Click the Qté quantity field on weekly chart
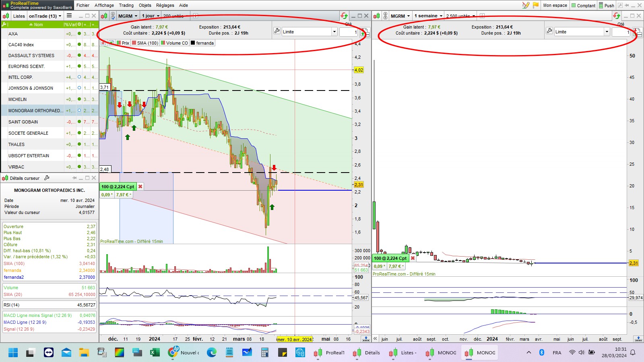Screen dimensions: 644x362 [x=621, y=32]
